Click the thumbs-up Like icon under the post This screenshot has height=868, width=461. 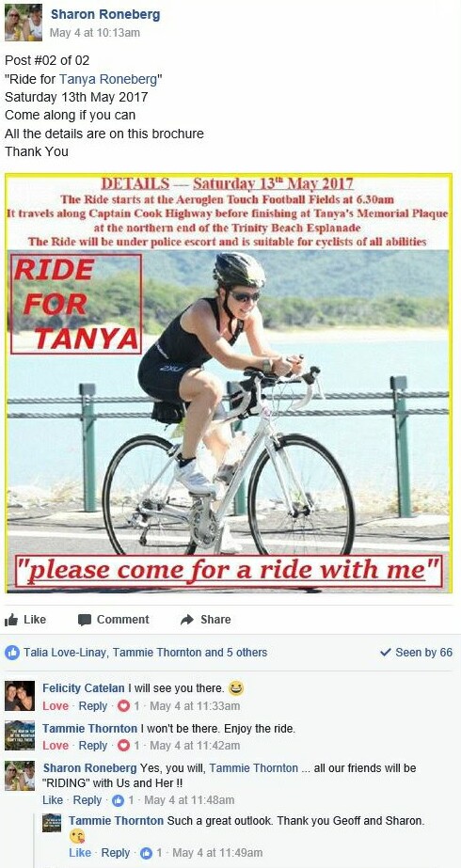11,620
